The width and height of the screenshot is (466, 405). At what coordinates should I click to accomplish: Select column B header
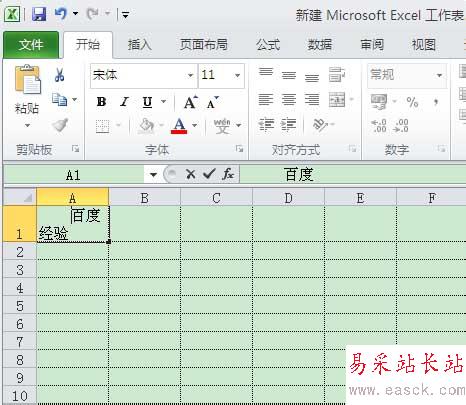[145, 198]
